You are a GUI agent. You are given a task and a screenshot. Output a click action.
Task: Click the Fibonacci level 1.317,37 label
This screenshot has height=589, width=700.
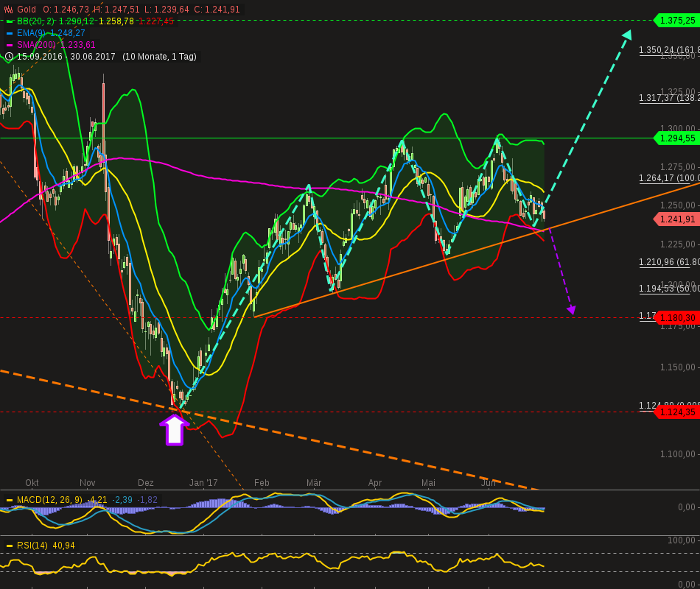[x=669, y=98]
